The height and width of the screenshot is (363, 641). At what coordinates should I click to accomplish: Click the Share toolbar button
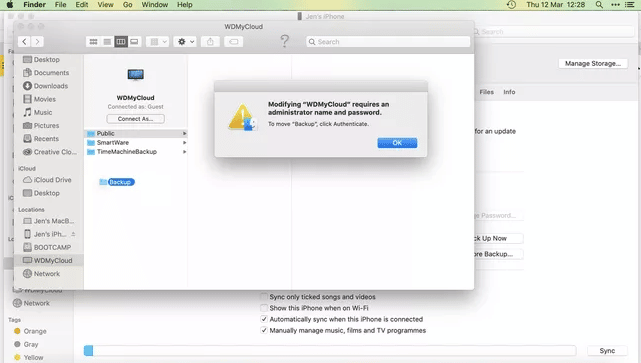(x=210, y=42)
